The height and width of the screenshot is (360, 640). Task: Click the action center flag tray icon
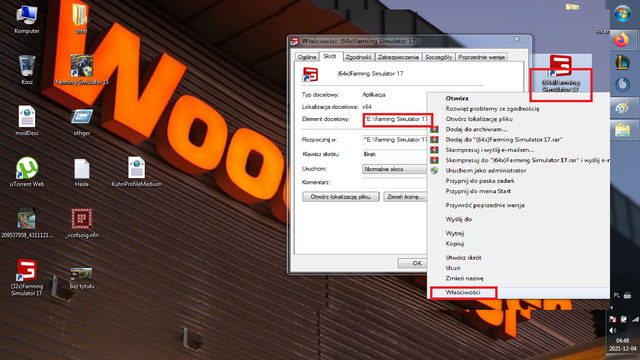click(x=612, y=319)
